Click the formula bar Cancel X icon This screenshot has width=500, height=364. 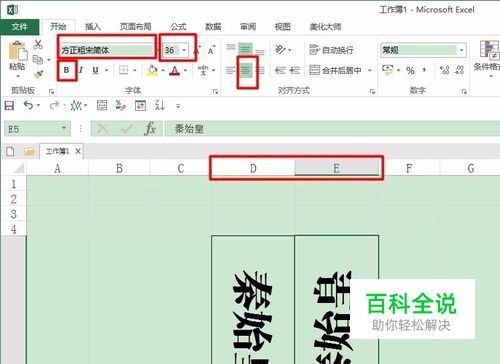tap(103, 129)
